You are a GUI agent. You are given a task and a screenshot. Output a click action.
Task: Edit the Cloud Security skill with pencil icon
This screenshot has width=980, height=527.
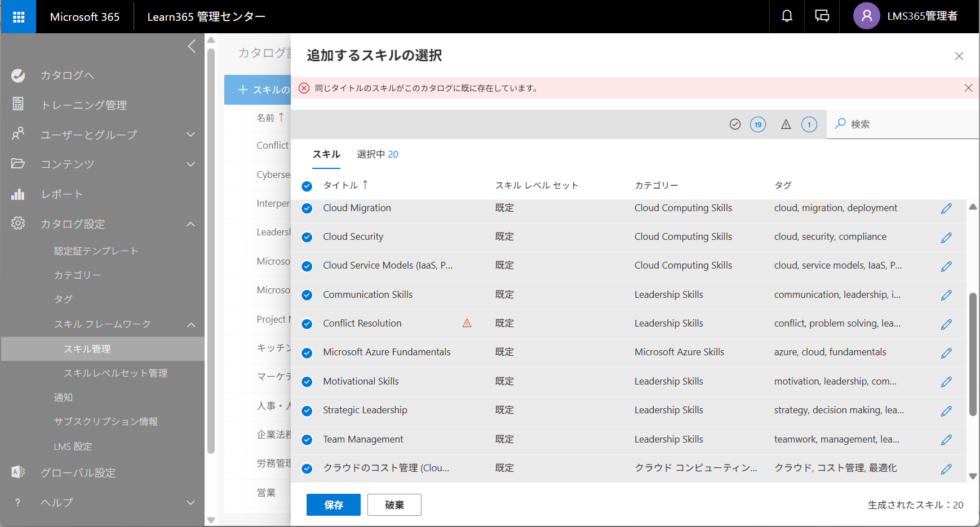pos(946,238)
